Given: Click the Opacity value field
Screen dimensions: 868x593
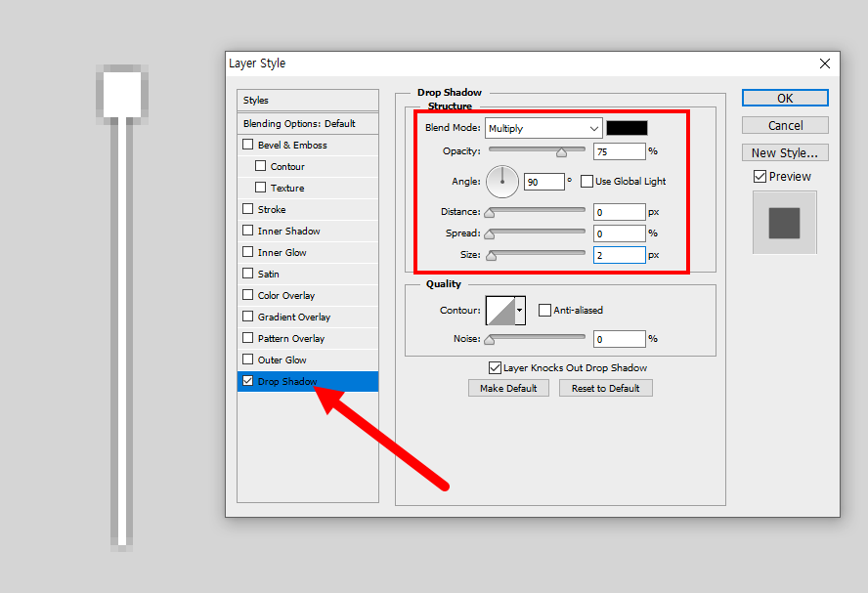Looking at the screenshot, I should click(620, 151).
